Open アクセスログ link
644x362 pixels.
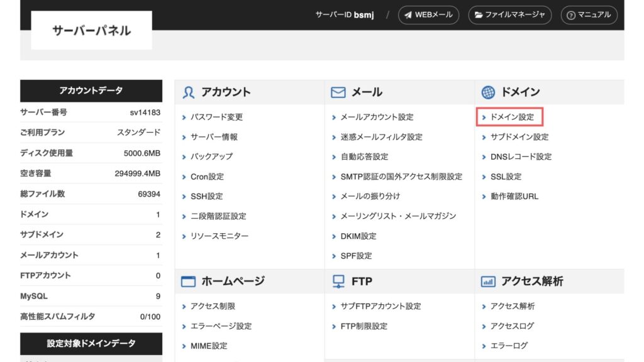point(512,326)
